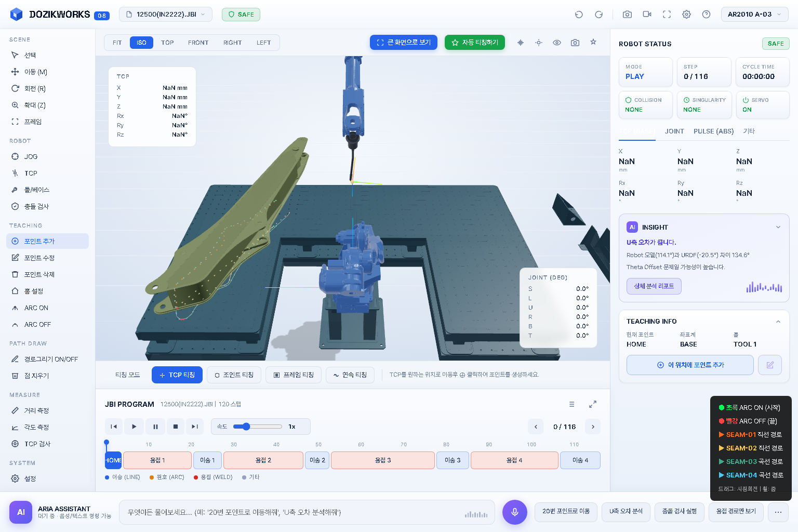The height and width of the screenshot is (532, 798).
Task: Switch viewport to RIGHT view
Action: 232,43
